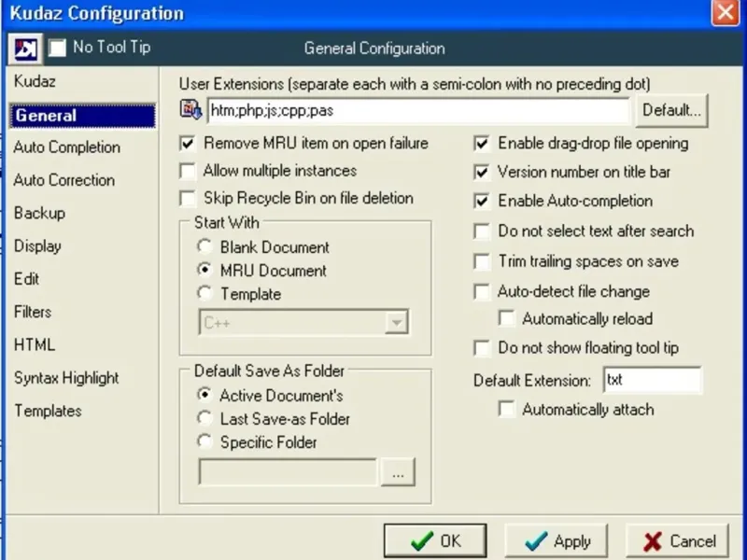Choose Template start option
Viewport: 747px width, 560px height.
coord(204,293)
